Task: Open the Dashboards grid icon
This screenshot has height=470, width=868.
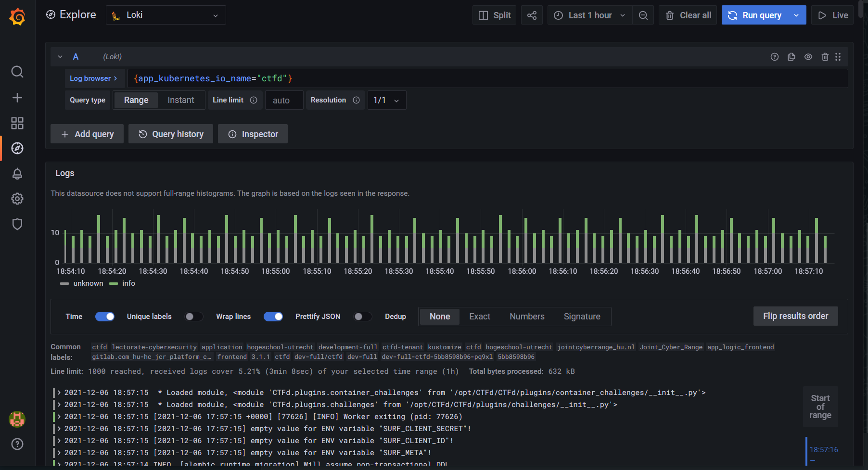Action: 17,123
